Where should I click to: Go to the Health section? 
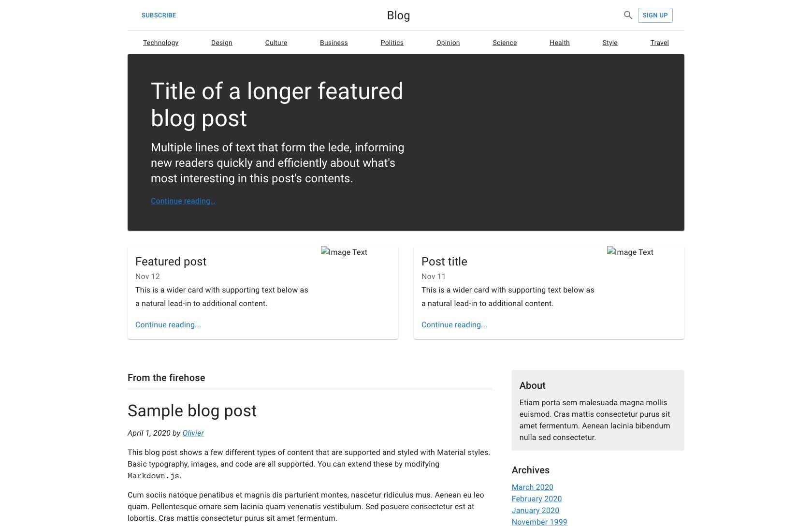click(559, 43)
